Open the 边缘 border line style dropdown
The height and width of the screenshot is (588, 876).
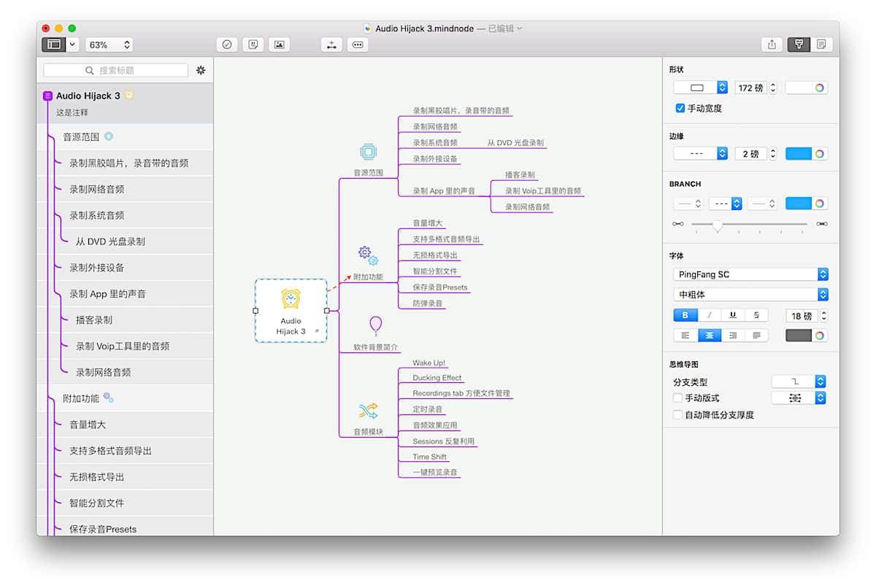click(x=701, y=154)
